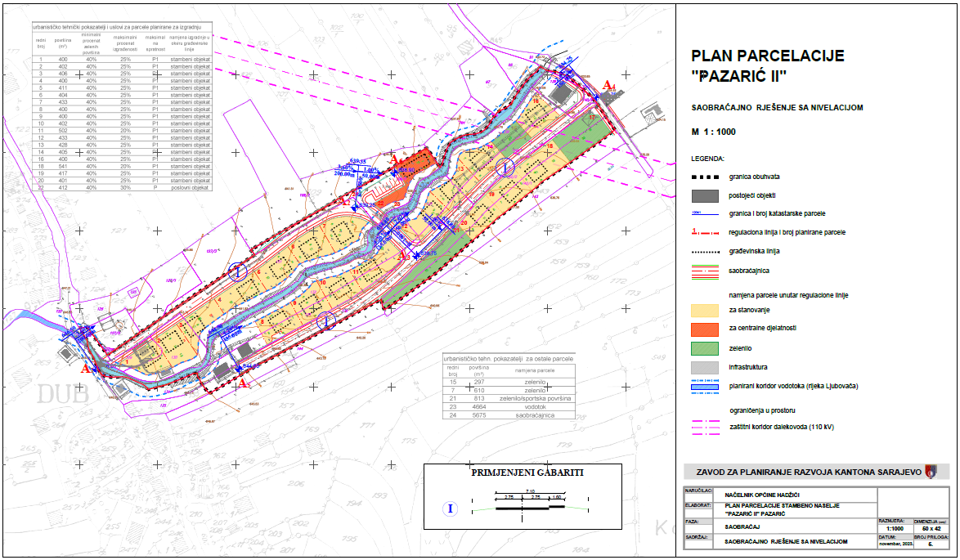
Task: Click the Sarajevo Kanton coat of arms emblem
Action: tap(930, 472)
